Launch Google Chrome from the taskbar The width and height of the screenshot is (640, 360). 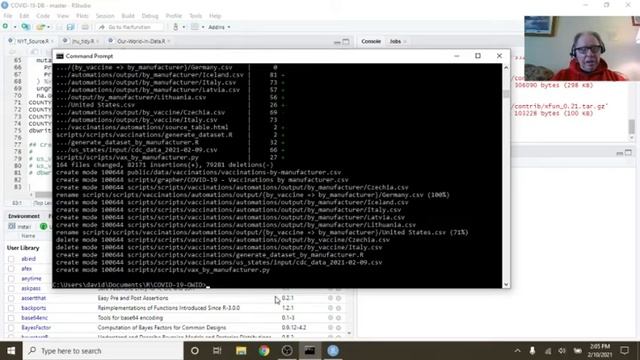tap(264, 351)
